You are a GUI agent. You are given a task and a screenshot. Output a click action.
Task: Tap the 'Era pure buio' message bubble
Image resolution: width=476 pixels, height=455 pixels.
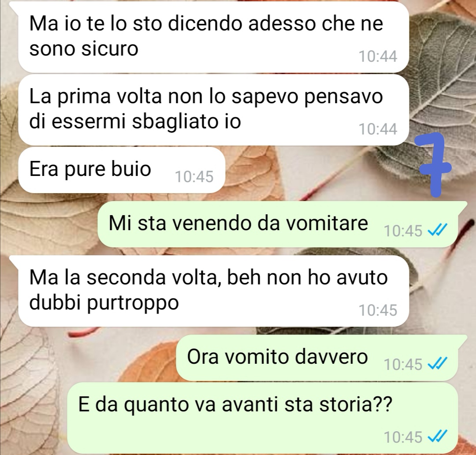(x=122, y=170)
